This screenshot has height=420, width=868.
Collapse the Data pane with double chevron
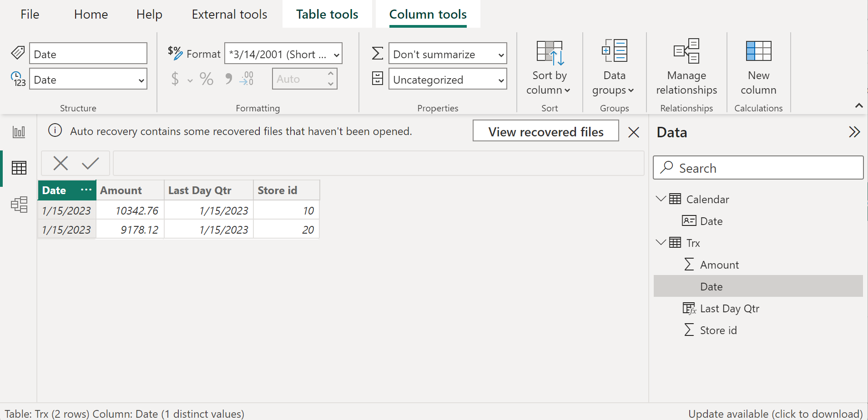coord(854,132)
